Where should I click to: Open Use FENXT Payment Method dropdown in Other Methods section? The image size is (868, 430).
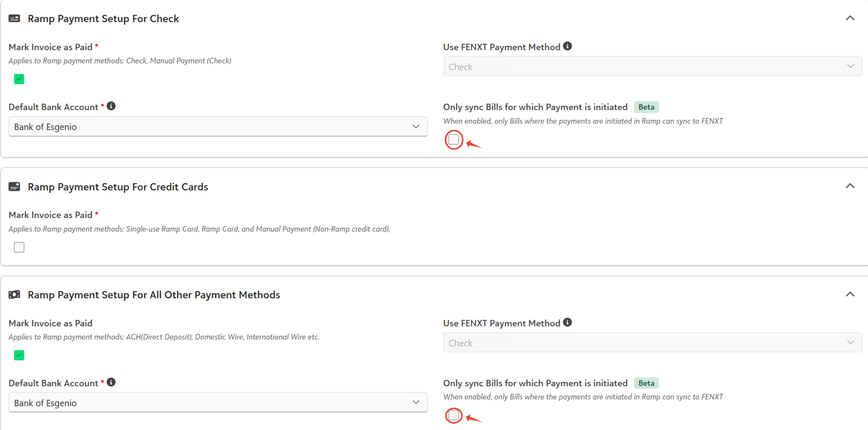653,343
